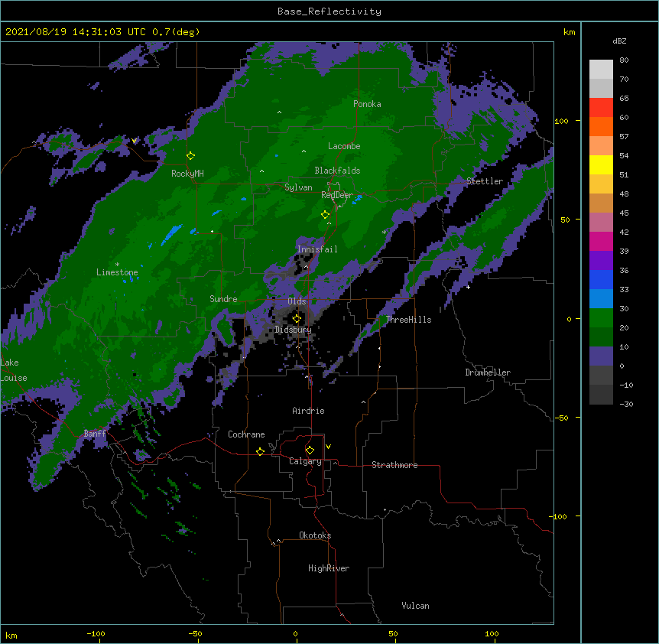This screenshot has height=644, width=659.
Task: Click the Calgary city label
Action: [x=305, y=461]
